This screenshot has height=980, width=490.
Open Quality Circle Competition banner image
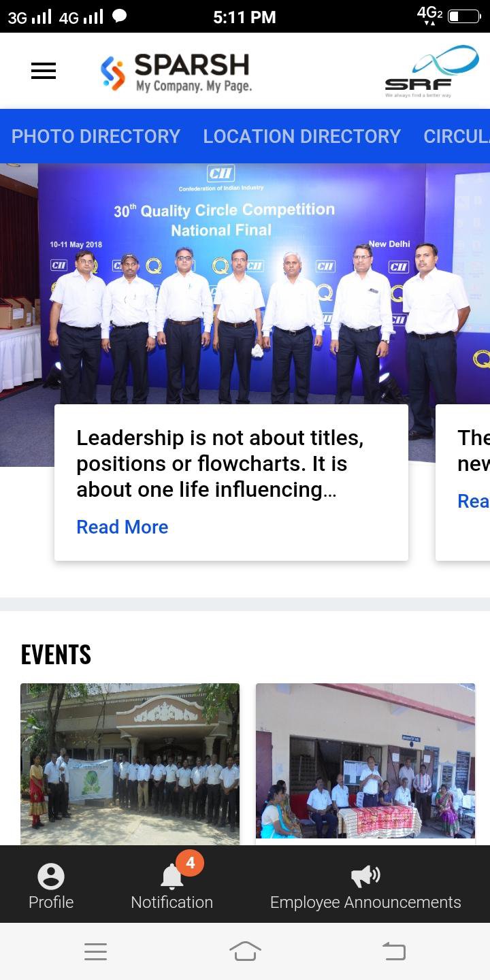click(245, 284)
